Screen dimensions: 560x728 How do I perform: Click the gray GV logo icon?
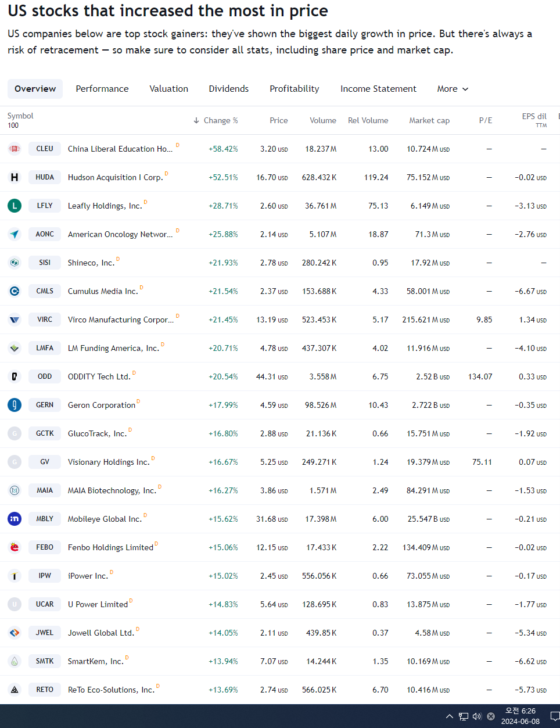click(x=15, y=462)
